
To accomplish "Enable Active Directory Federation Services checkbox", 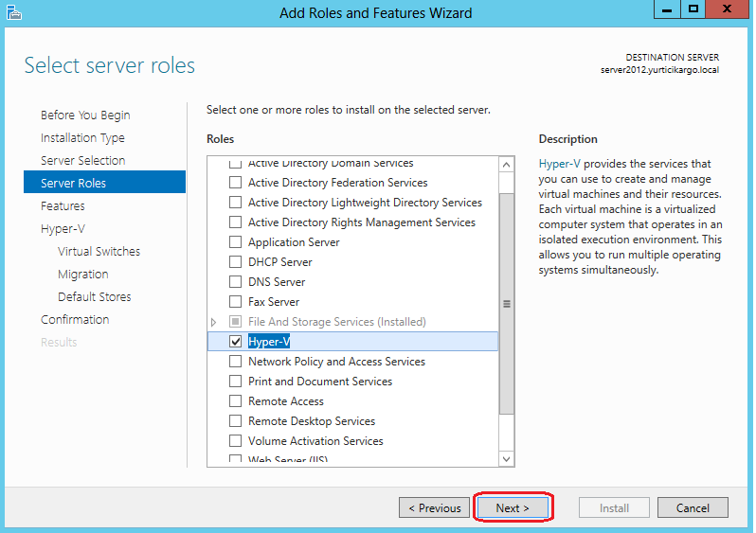I will pos(236,183).
